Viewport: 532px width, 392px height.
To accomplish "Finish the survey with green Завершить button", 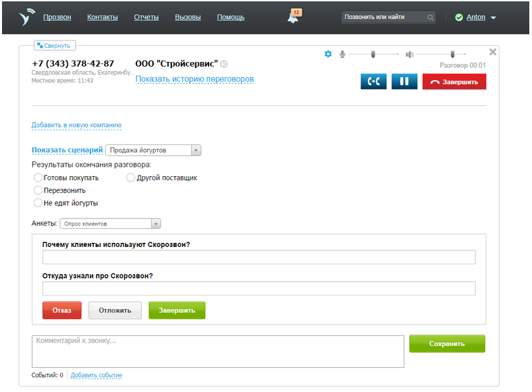I will coord(177,310).
